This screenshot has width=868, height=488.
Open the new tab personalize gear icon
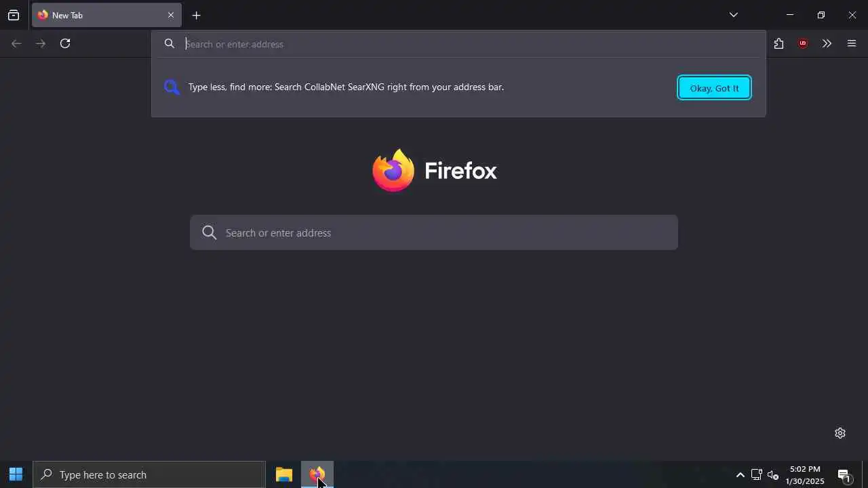(x=840, y=433)
